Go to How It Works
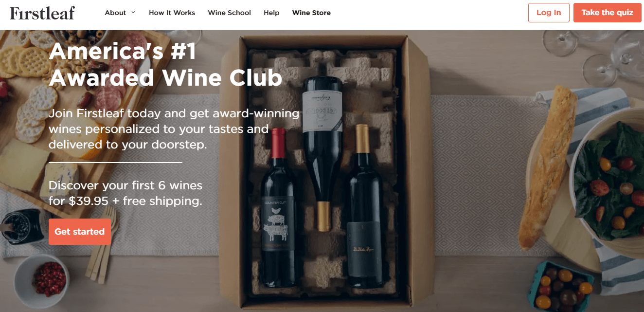Screen dimensions: 644x312 (x=172, y=13)
